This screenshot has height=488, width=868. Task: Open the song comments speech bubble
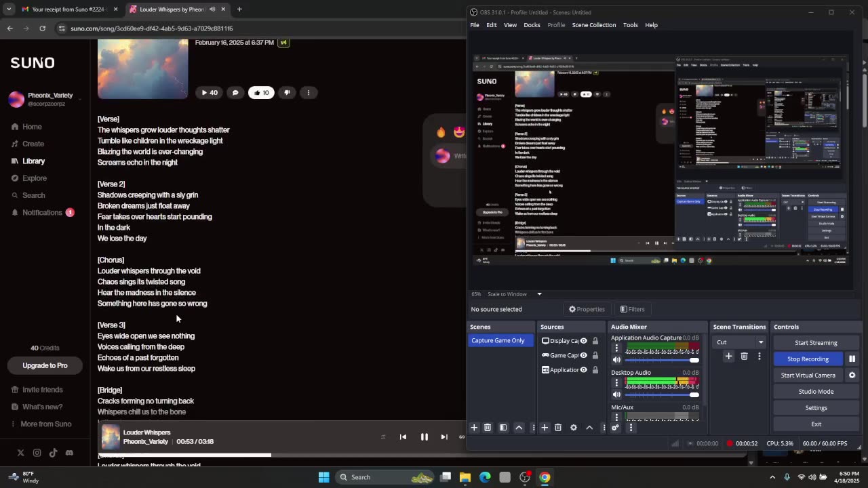pos(235,93)
